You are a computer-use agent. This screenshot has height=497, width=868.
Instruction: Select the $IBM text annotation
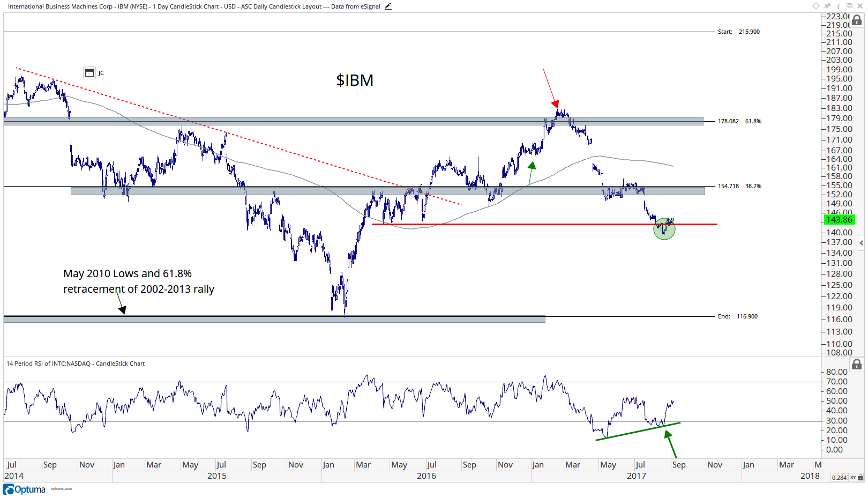tap(355, 80)
